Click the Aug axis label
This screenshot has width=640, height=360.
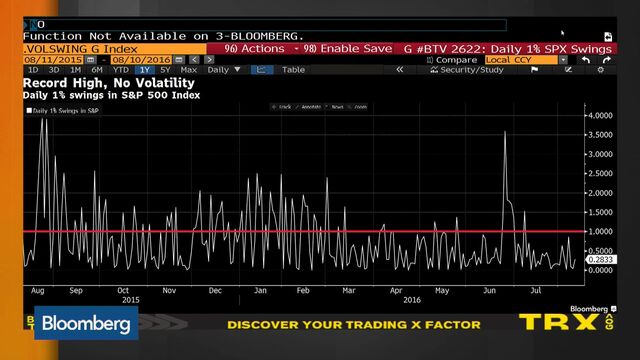(38, 290)
